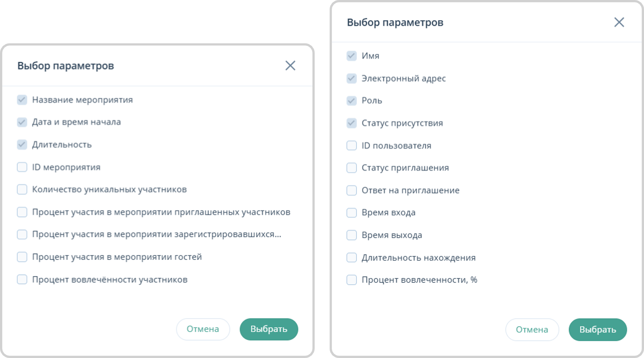Uncheck the "Имя" parameter
The image size is (644, 358).
pyautogui.click(x=351, y=56)
